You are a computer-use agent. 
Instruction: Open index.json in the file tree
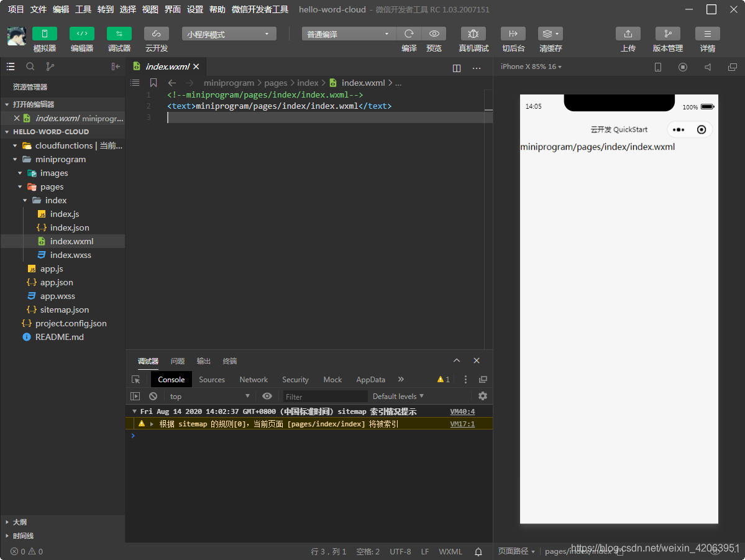pyautogui.click(x=70, y=227)
